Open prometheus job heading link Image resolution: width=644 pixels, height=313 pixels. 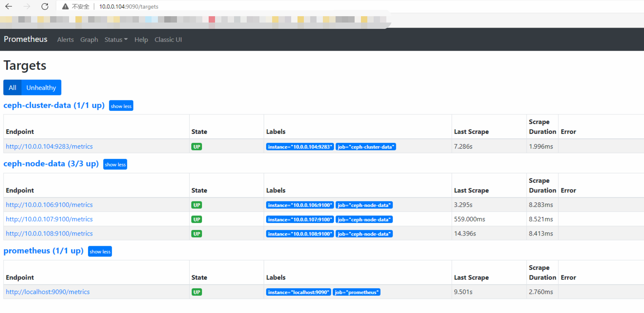(x=43, y=251)
